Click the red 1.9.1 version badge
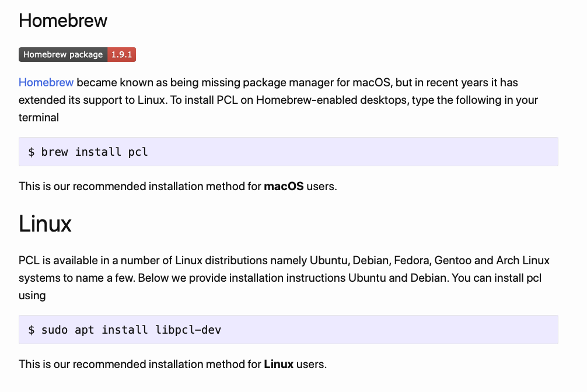This screenshot has width=587, height=392. point(122,55)
